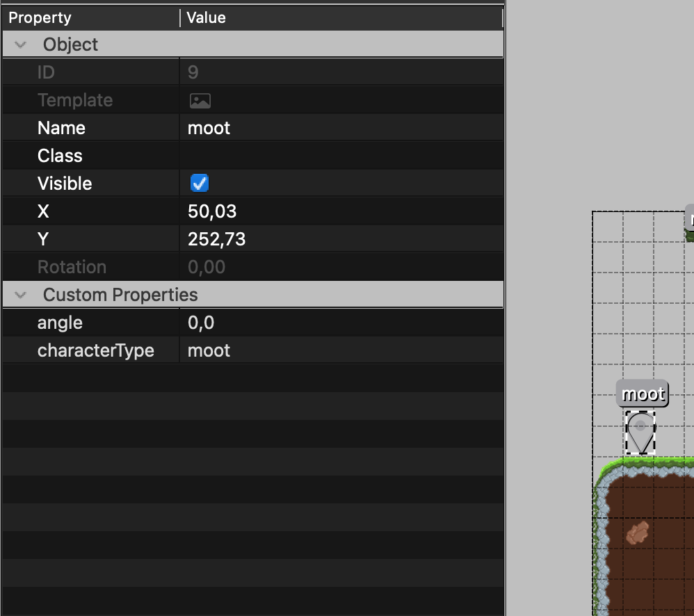Edit the characterType value field
This screenshot has height=616, width=694.
pos(341,351)
